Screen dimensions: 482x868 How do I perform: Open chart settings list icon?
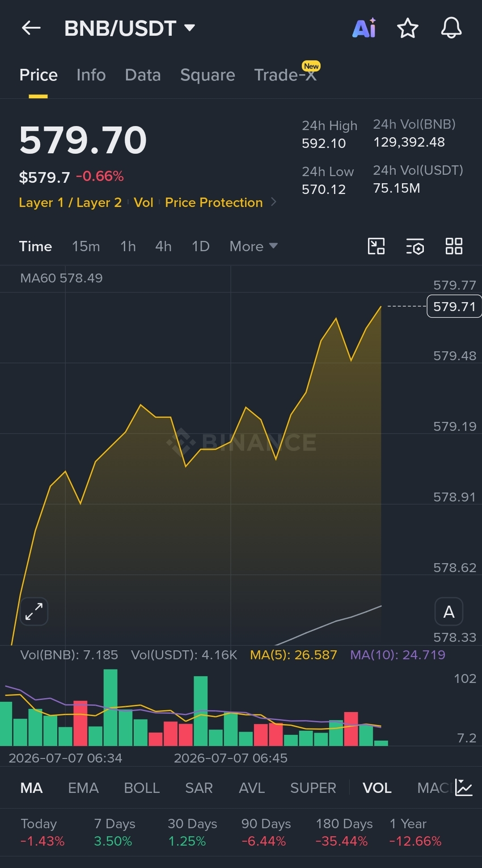(415, 246)
